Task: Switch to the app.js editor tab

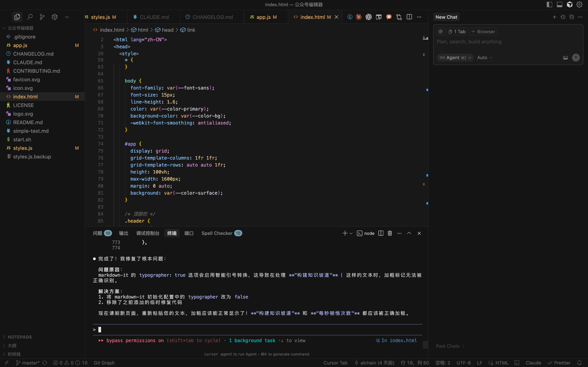Action: pyautogui.click(x=263, y=17)
